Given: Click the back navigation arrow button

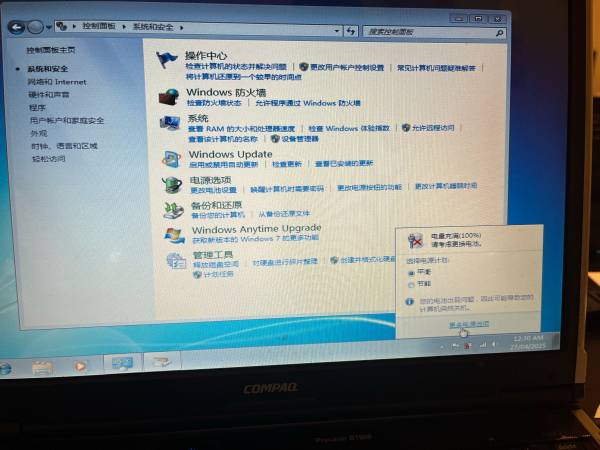Looking at the screenshot, I should [x=17, y=27].
